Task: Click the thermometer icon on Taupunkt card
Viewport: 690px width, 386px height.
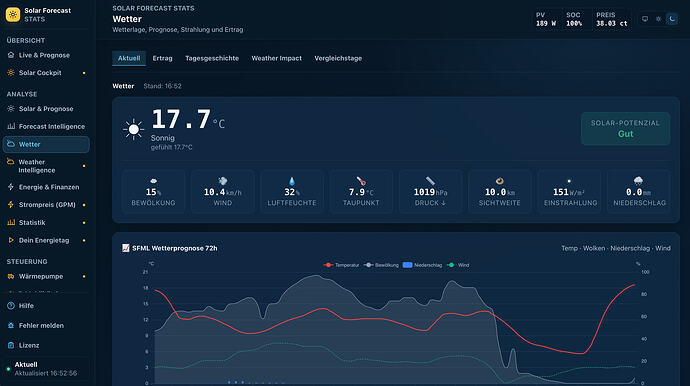Action: click(x=361, y=181)
